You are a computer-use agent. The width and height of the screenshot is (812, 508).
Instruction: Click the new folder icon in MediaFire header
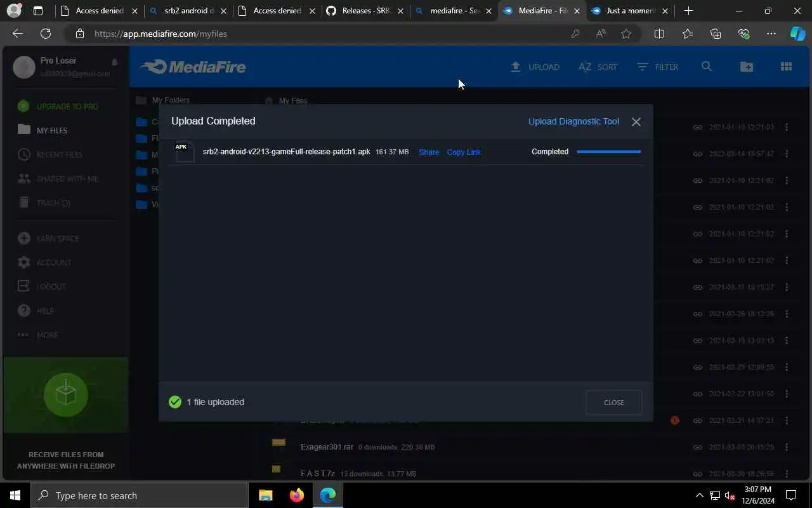pyautogui.click(x=747, y=67)
